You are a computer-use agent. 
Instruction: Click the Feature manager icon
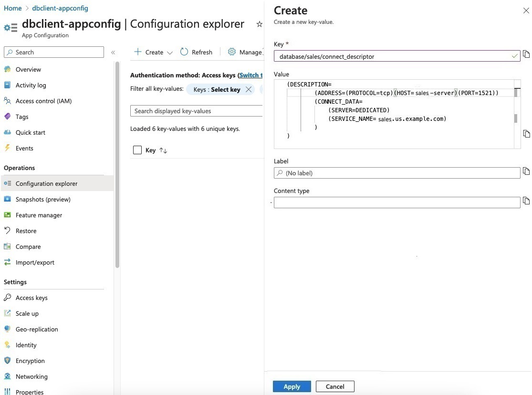(8, 214)
